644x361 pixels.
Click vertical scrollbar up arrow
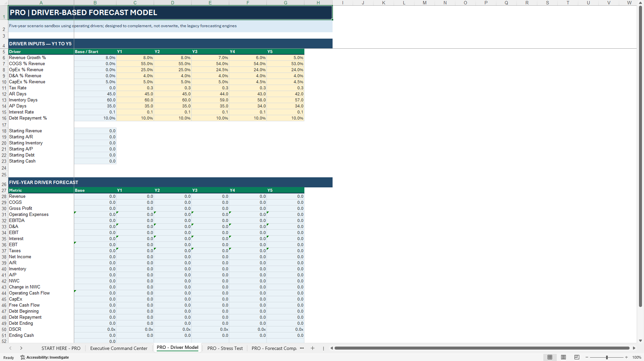(x=640, y=2)
